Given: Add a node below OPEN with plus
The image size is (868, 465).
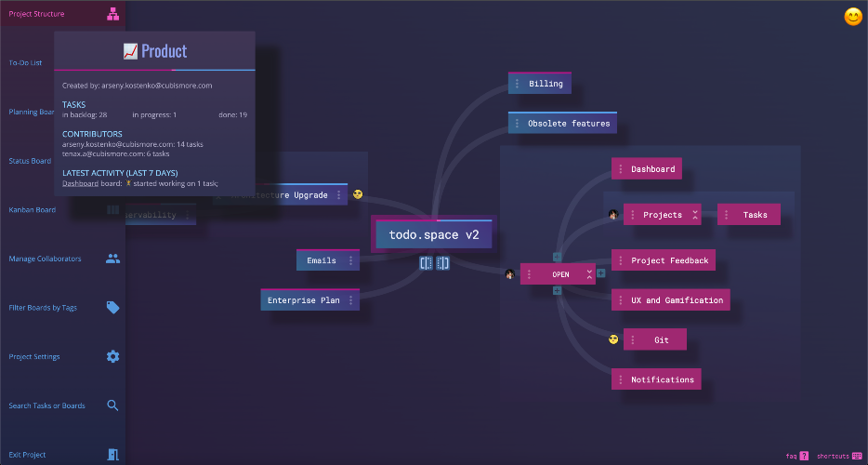Looking at the screenshot, I should 557,290.
